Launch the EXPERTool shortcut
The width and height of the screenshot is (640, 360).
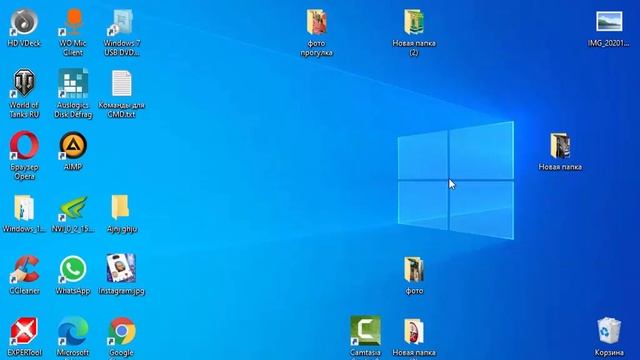[24, 331]
